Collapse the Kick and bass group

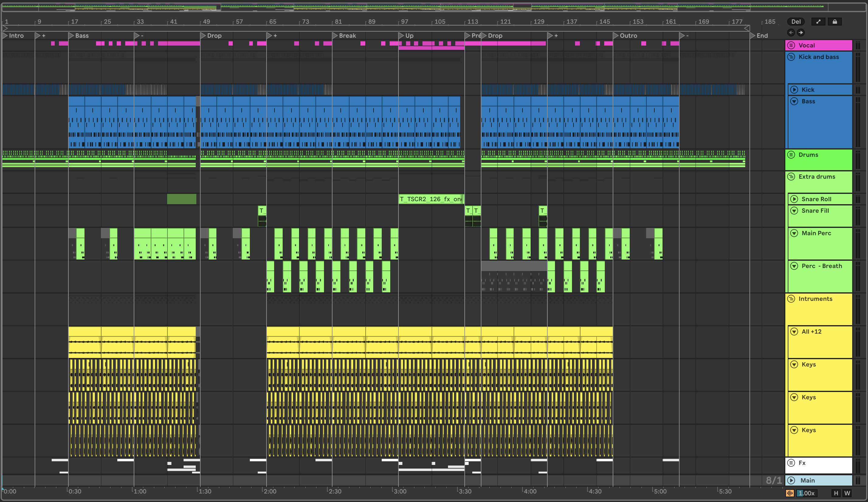click(x=791, y=57)
